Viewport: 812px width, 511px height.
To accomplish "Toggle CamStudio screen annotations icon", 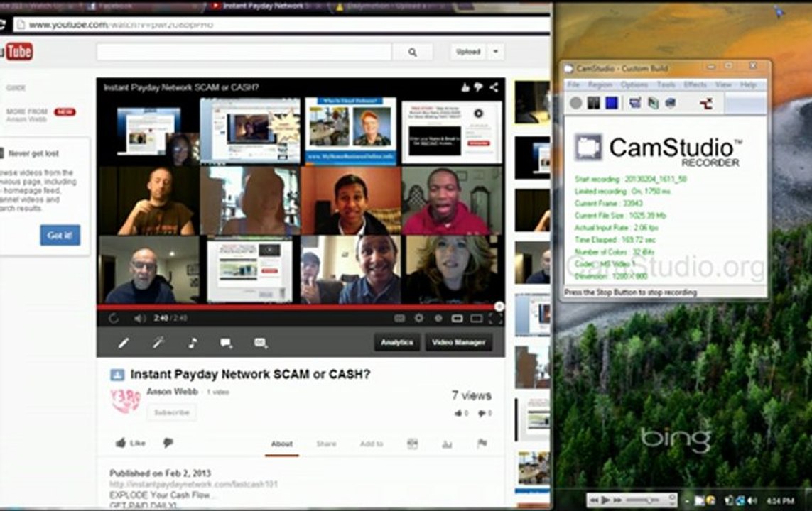I will 635,103.
